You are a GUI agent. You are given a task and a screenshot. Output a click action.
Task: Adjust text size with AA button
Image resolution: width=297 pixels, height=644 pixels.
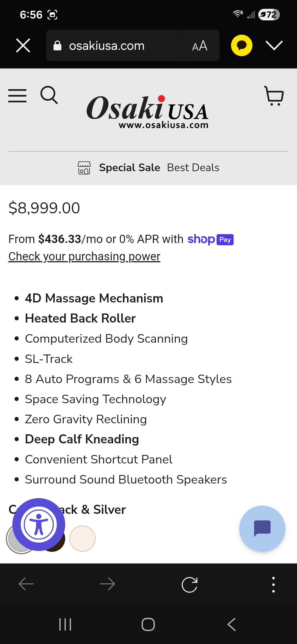tap(200, 46)
